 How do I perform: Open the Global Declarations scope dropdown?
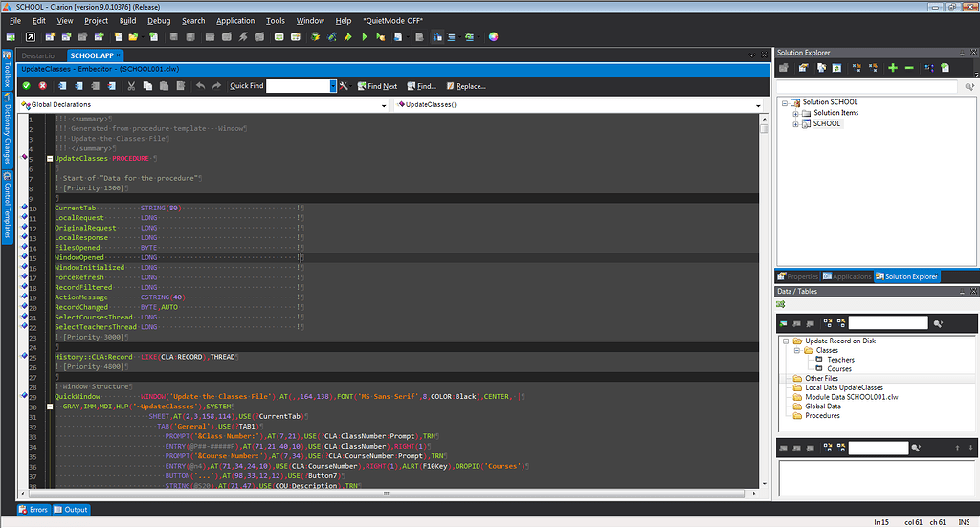386,104
